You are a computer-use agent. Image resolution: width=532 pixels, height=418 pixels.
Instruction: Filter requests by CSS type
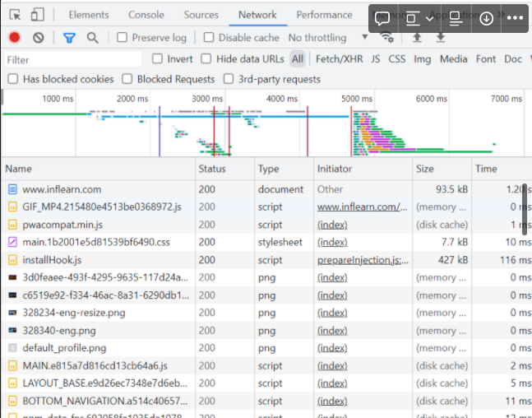coord(397,59)
